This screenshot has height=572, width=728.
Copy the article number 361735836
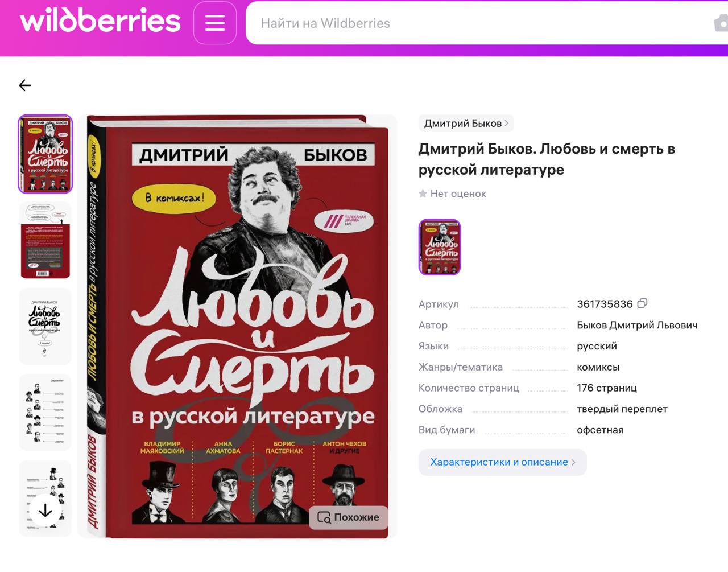click(x=642, y=303)
